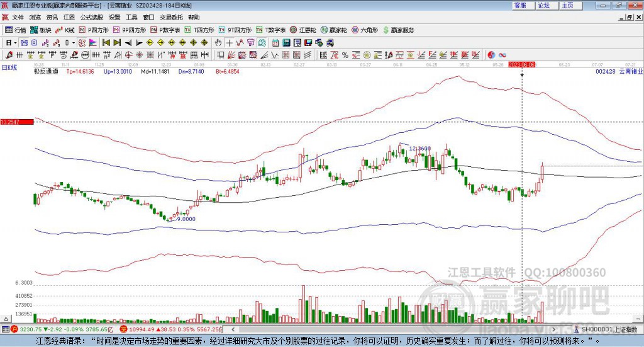Click the red floppy disk save icon
The width and height of the screenshot is (644, 347).
click(308, 43)
